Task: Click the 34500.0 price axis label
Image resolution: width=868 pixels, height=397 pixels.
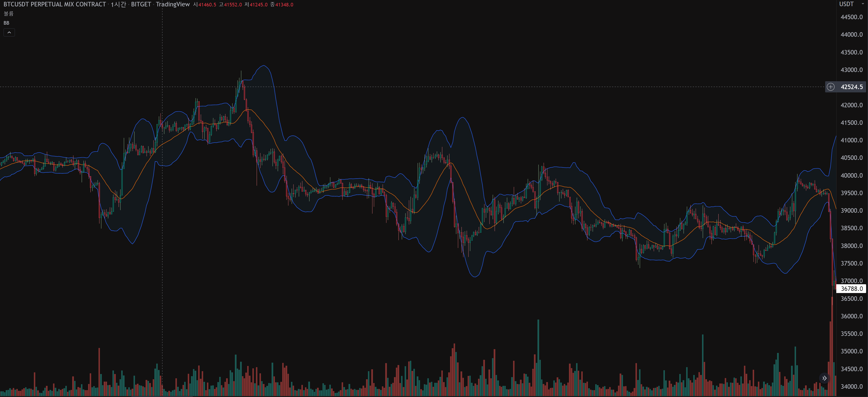Action: point(851,369)
